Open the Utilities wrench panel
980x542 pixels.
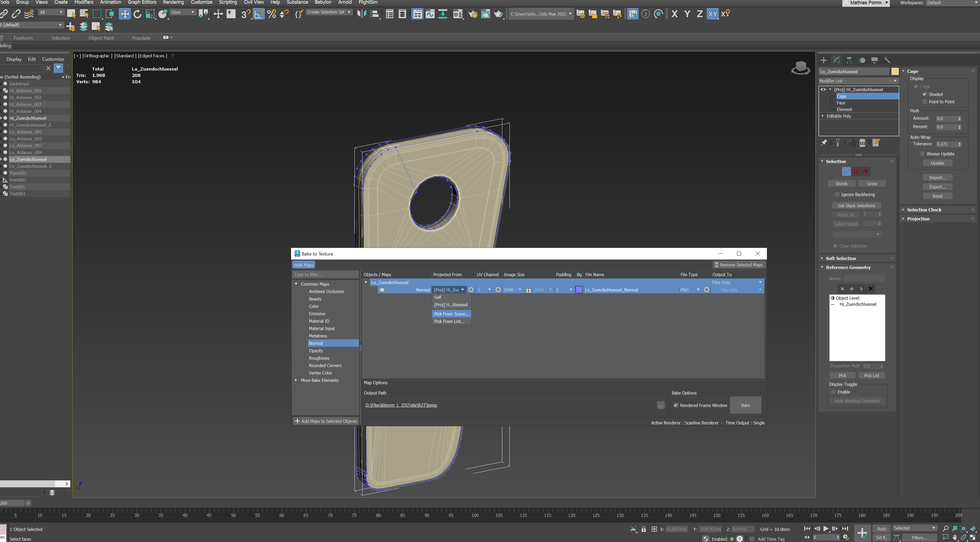click(x=887, y=60)
